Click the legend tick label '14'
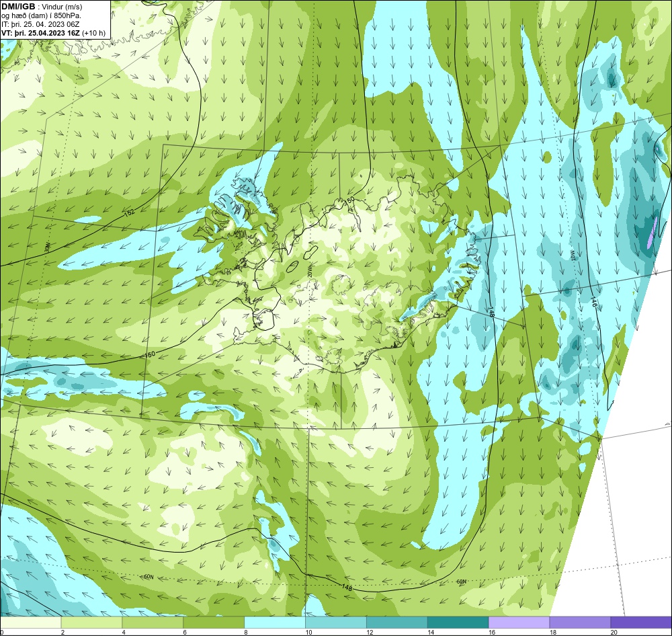The height and width of the screenshot is (636, 672). 431,632
